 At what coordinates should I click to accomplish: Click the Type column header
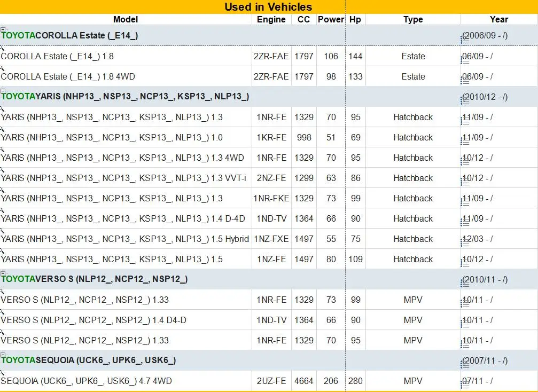[413, 20]
